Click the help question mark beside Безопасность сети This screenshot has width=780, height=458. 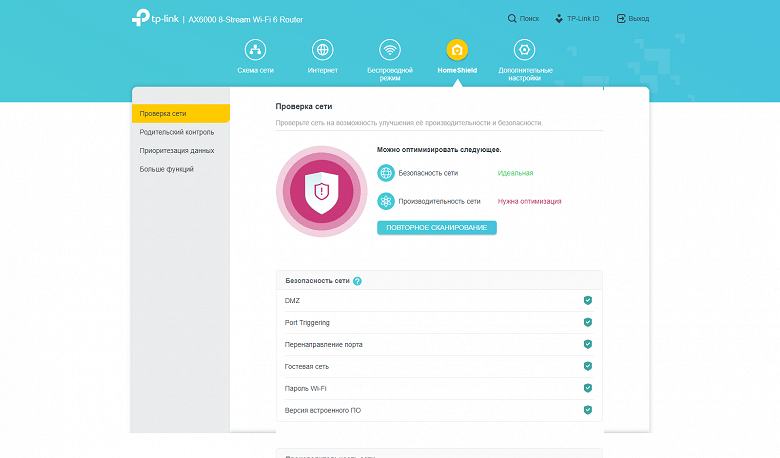tap(357, 281)
